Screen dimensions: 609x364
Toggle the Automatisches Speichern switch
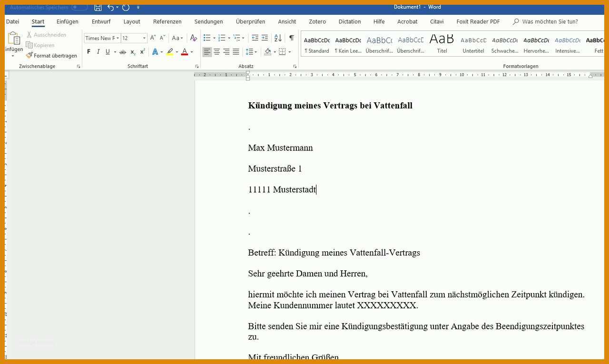pos(79,7)
